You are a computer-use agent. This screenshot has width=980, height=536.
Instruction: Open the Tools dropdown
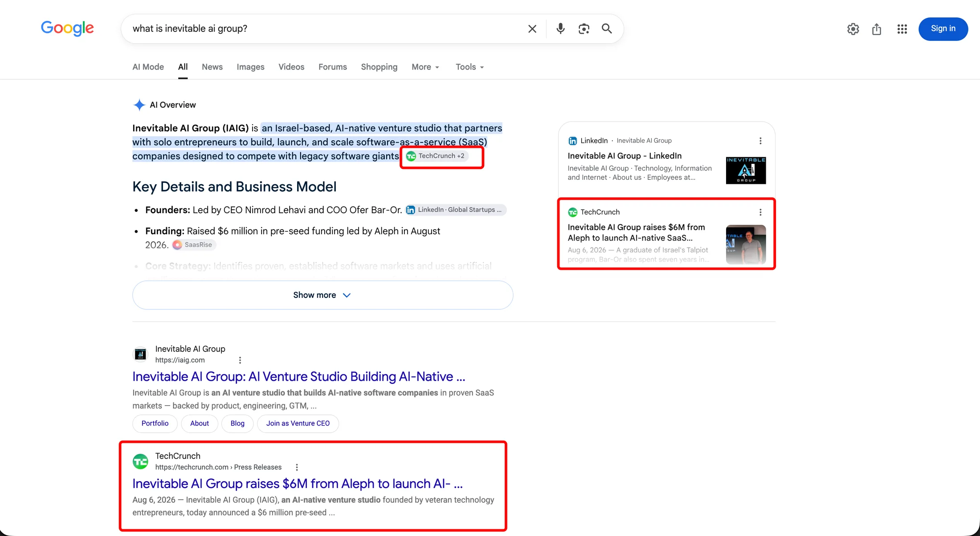tap(470, 67)
